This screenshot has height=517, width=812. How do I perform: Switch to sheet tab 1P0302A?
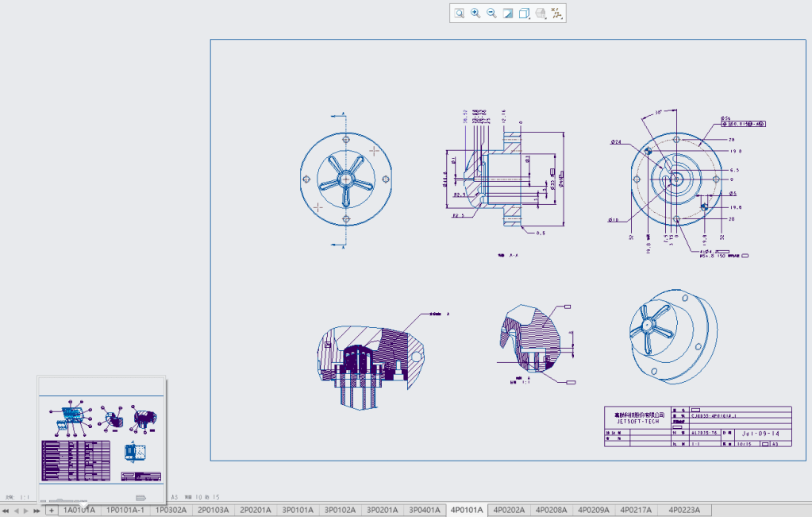pos(171,510)
